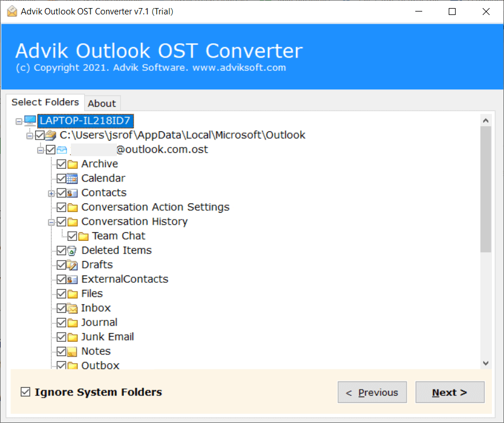Collapse the Outlook data path tree node

[x=29, y=135]
